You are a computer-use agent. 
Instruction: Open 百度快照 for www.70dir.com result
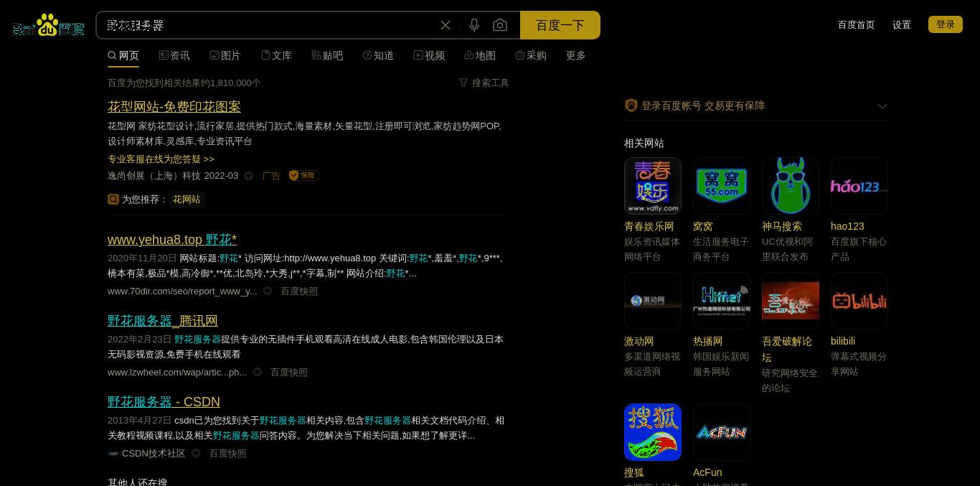click(x=299, y=291)
